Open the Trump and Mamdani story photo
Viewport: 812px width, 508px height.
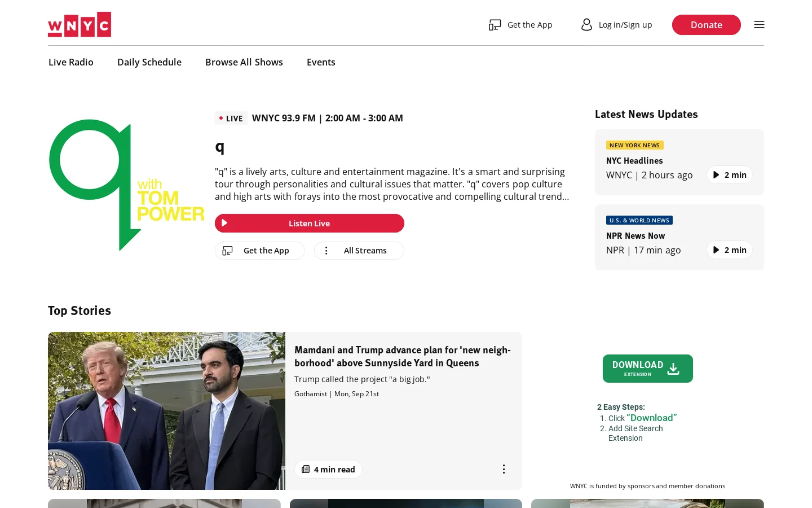click(x=166, y=411)
